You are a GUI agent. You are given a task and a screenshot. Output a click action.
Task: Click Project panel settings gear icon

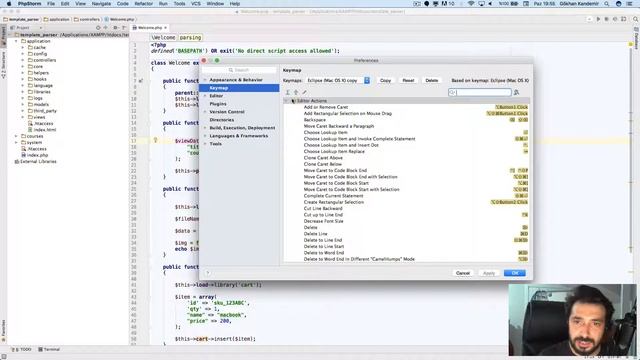click(116, 28)
